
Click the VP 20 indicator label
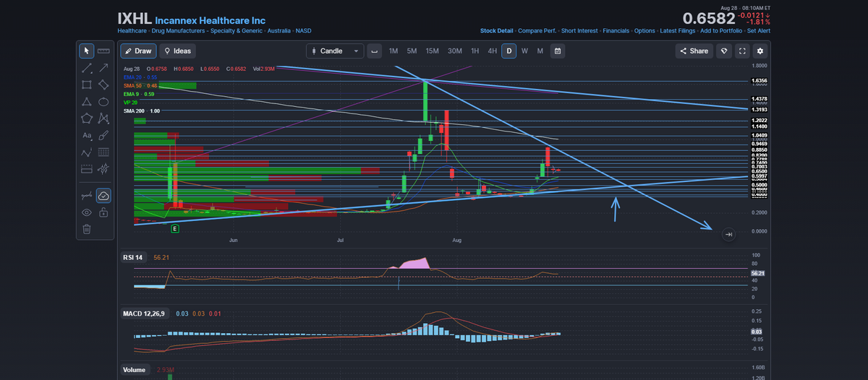click(130, 103)
